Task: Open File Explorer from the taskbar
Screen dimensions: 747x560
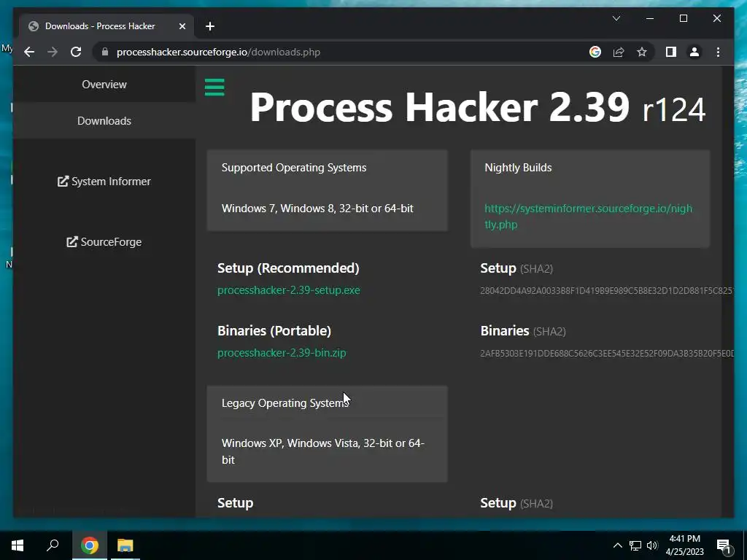Action: coord(125,545)
